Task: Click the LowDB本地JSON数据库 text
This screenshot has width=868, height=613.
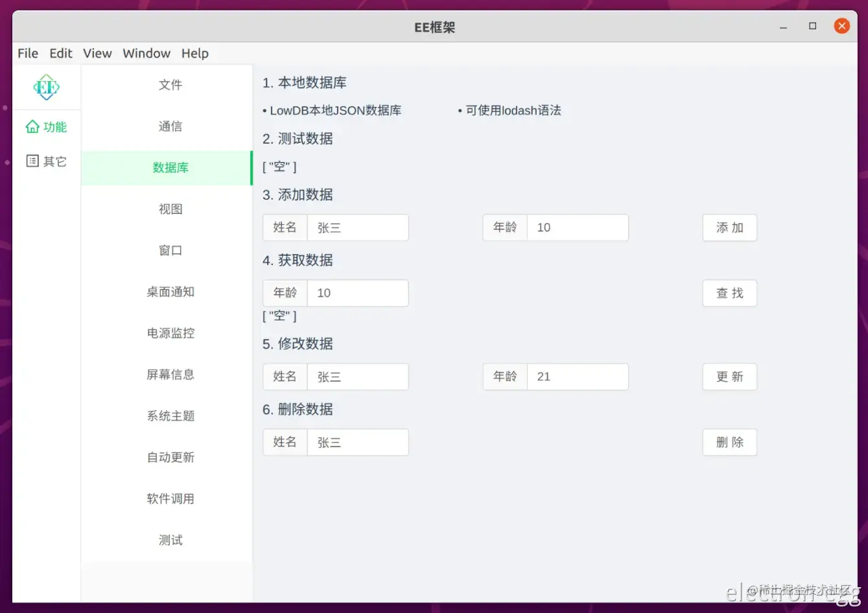Action: pos(336,111)
